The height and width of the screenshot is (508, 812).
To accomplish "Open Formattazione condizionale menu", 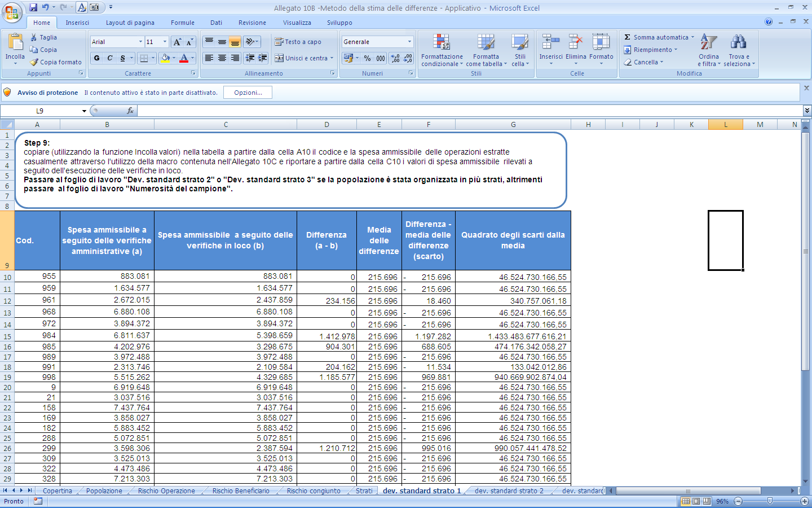I will coord(442,50).
